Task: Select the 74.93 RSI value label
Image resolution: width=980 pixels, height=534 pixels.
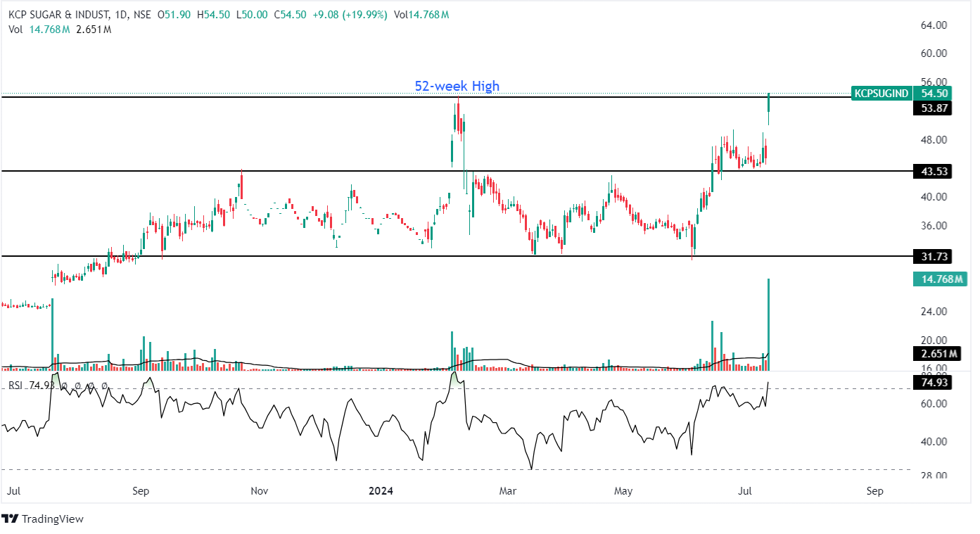Action: [934, 383]
